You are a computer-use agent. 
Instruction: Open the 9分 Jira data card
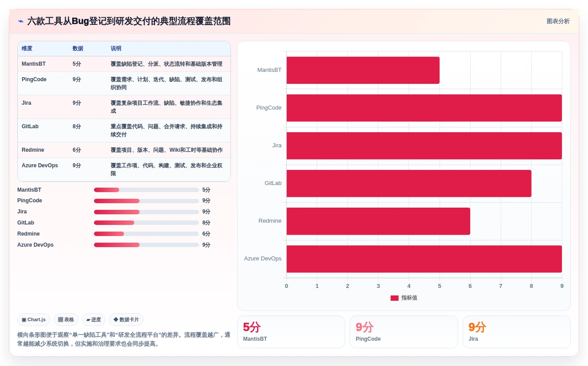click(x=517, y=332)
